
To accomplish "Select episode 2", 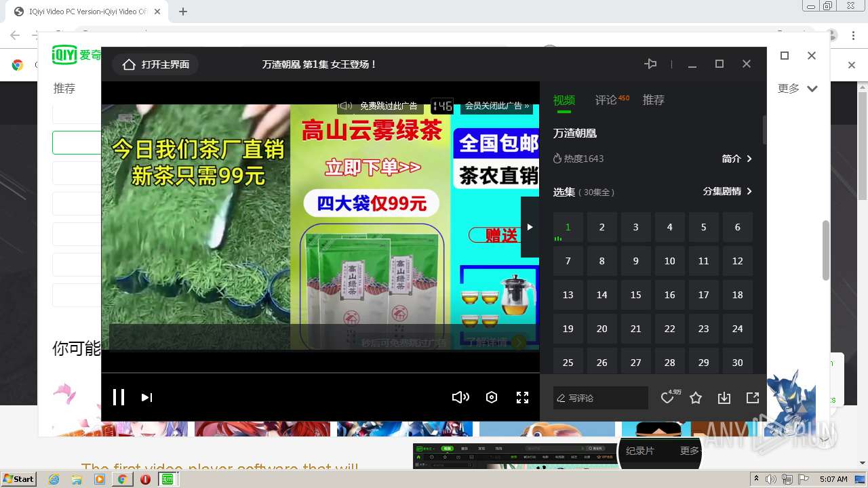I will (x=602, y=227).
